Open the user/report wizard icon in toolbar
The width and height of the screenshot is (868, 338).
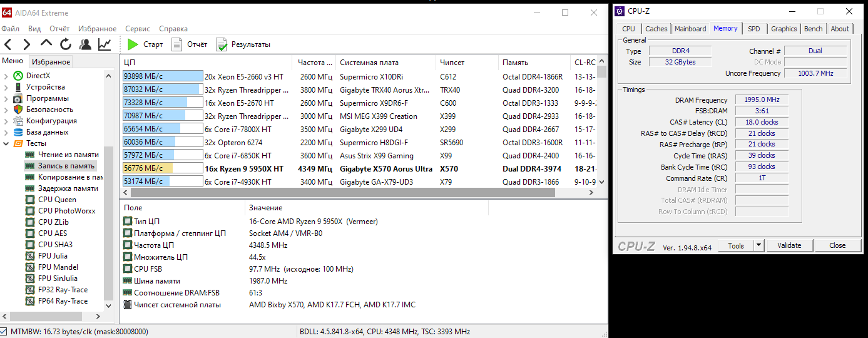pyautogui.click(x=85, y=44)
